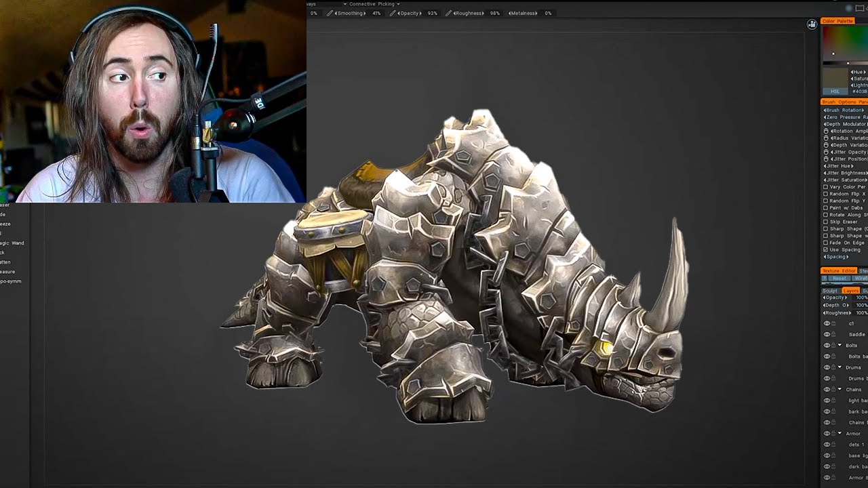Lock the Bolts layer group

pyautogui.click(x=833, y=346)
